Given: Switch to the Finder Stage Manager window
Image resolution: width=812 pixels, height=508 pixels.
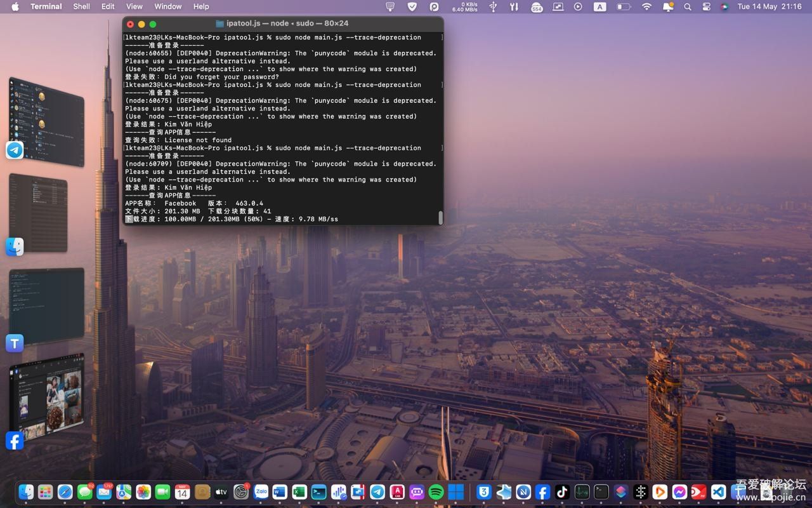Looking at the screenshot, I should pyautogui.click(x=38, y=213).
